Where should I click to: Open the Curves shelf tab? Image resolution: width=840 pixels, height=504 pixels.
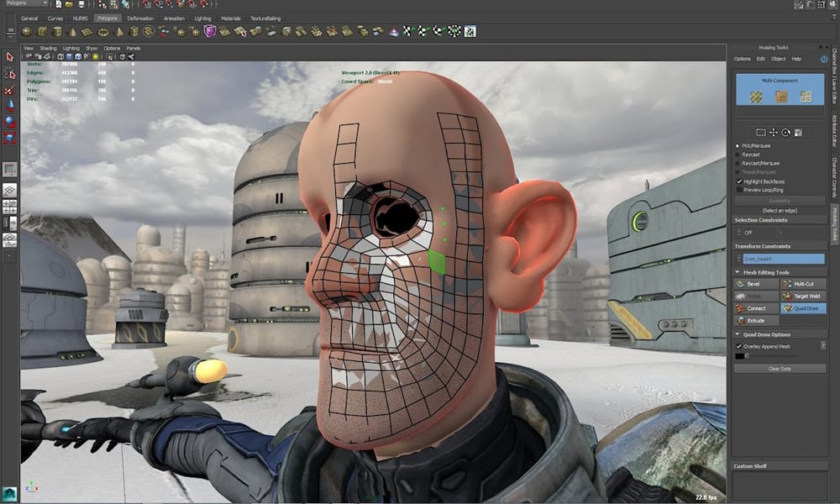[55, 18]
